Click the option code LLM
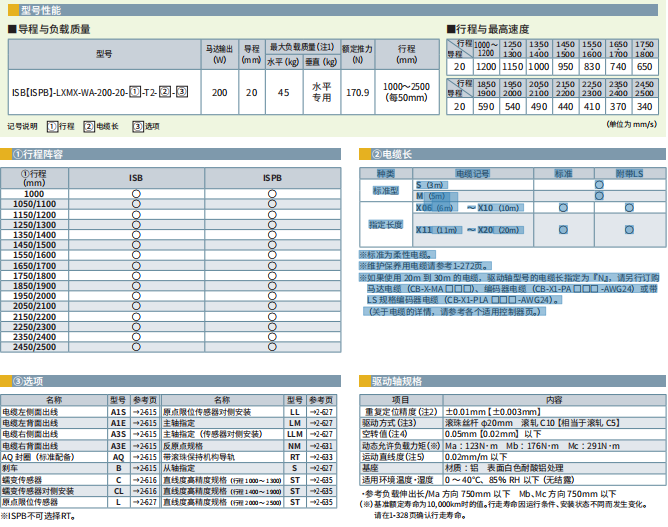Viewport: 668px width, 527px height. click(295, 434)
